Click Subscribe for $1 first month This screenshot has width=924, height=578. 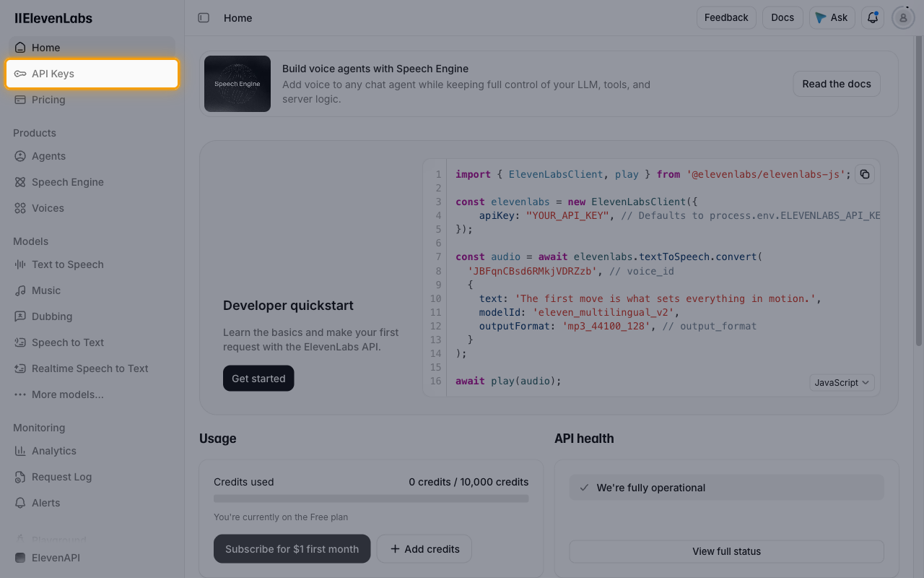292,549
